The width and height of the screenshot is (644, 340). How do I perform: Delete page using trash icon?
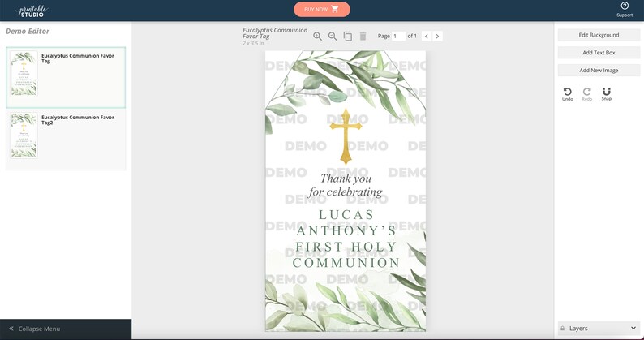[x=363, y=37]
